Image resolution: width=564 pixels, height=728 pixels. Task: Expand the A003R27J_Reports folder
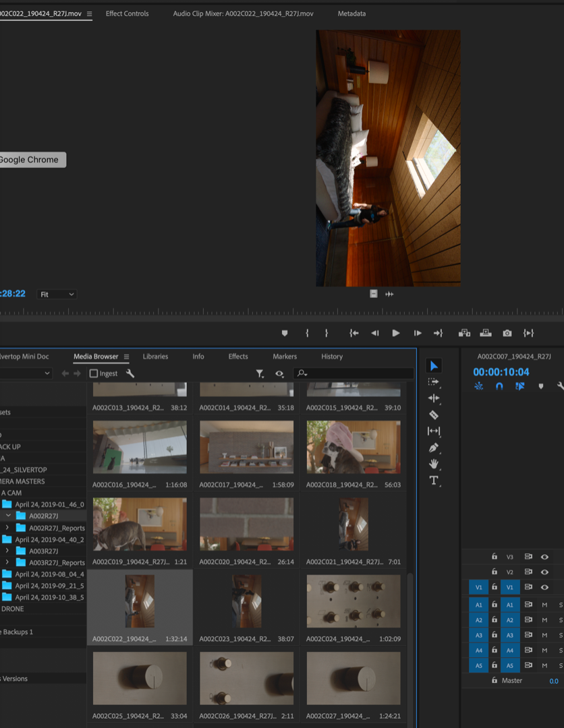[x=7, y=562]
